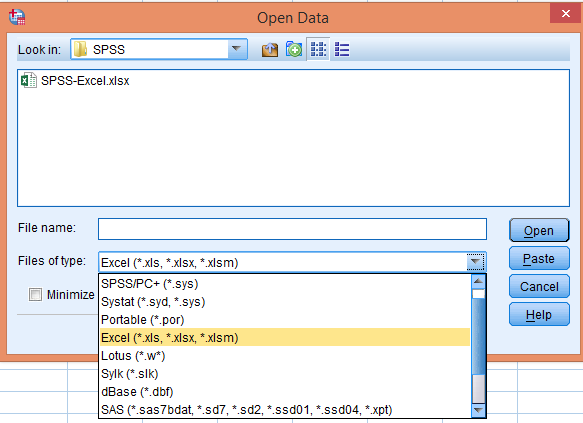Switch to List view icon

(318, 49)
